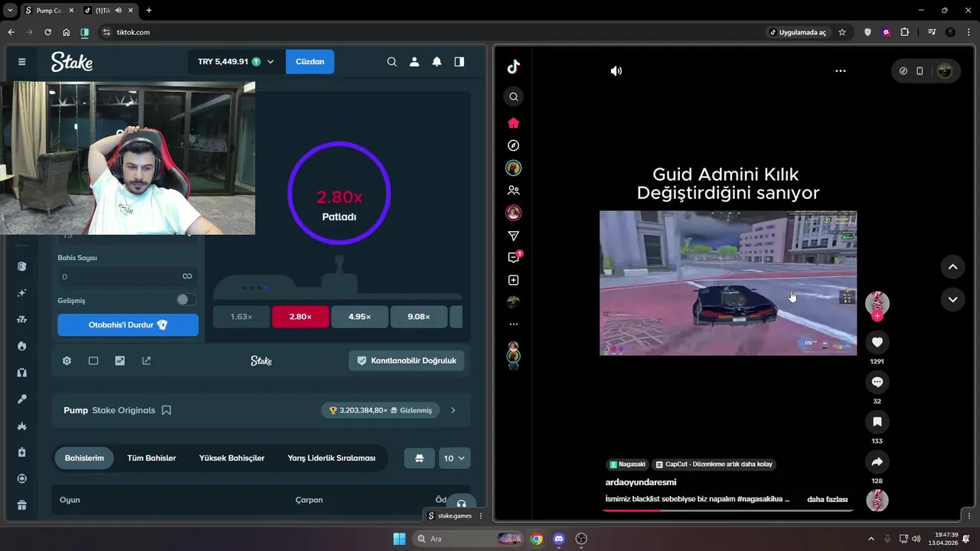Bookmark Pump game as favorite
The width and height of the screenshot is (980, 551).
tap(166, 410)
